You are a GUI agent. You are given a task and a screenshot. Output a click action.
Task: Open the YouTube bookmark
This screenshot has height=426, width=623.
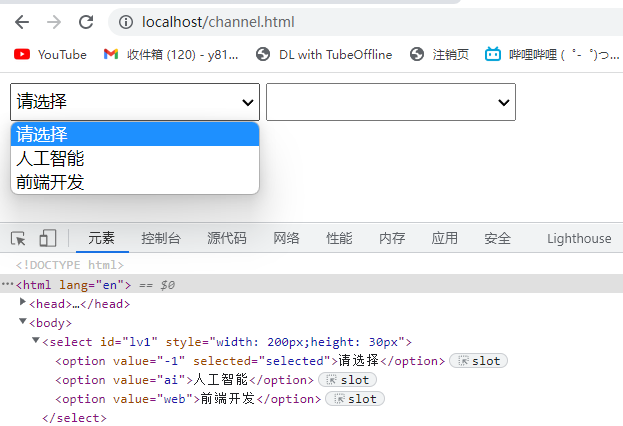pyautogui.click(x=50, y=54)
